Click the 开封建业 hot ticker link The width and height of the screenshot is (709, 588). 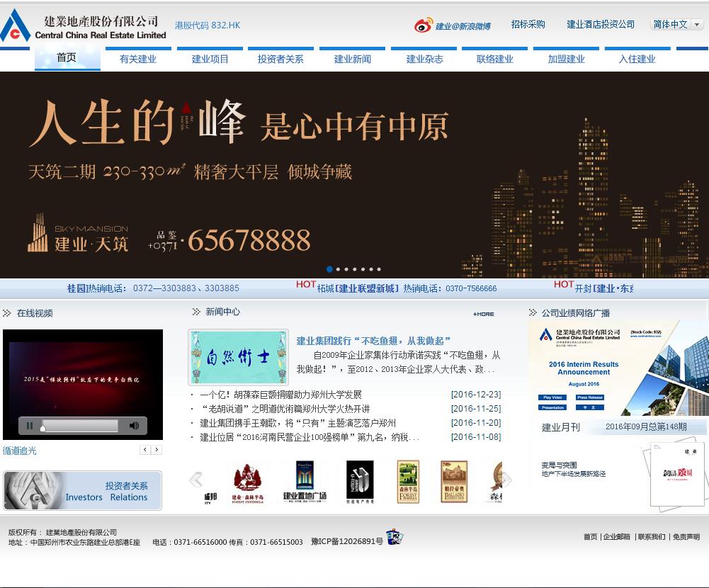[603, 288]
